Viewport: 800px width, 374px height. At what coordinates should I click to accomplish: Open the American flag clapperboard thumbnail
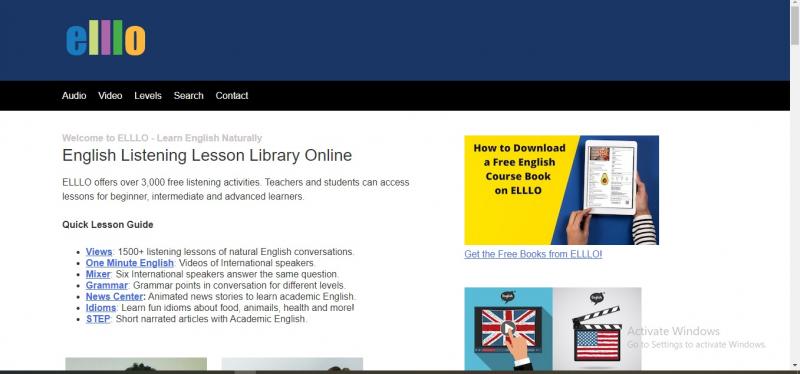597,329
